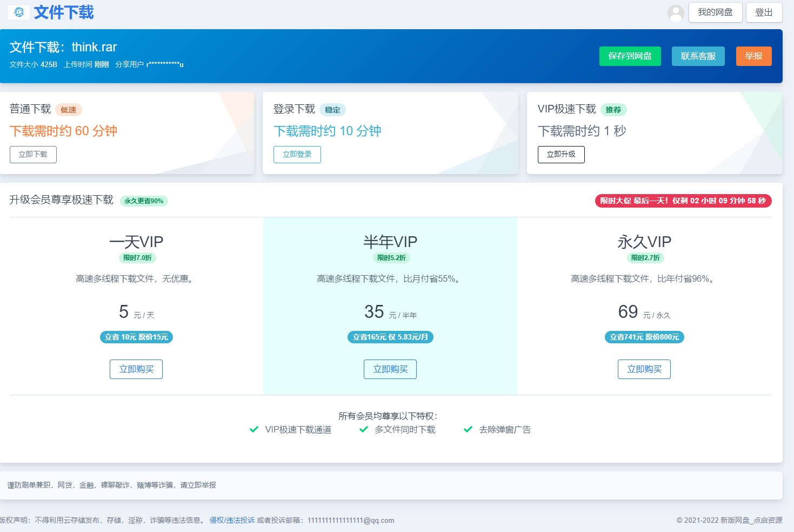Screen dimensions: 794x532
Task: Click the 升级会员尊享极速下载 heading
Action: coord(61,200)
